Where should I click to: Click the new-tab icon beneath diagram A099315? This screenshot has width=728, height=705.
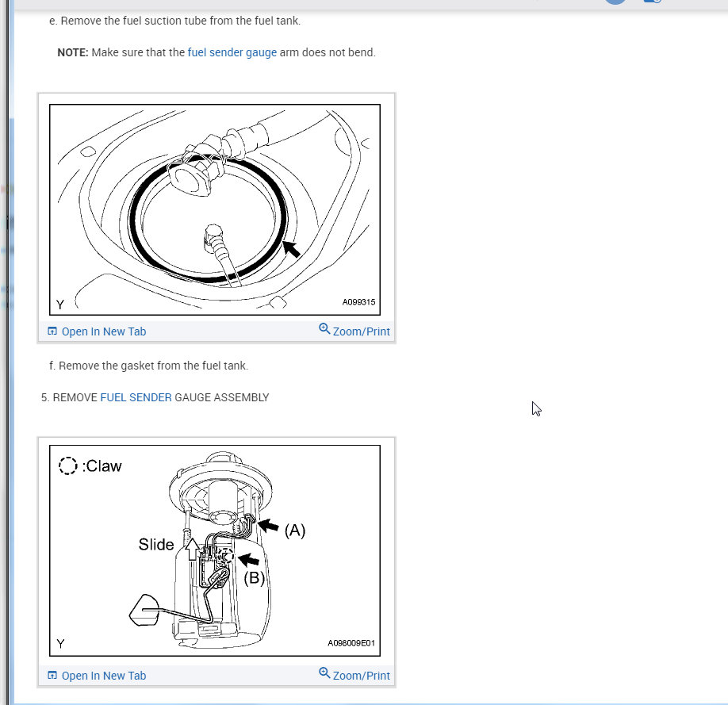click(x=52, y=331)
